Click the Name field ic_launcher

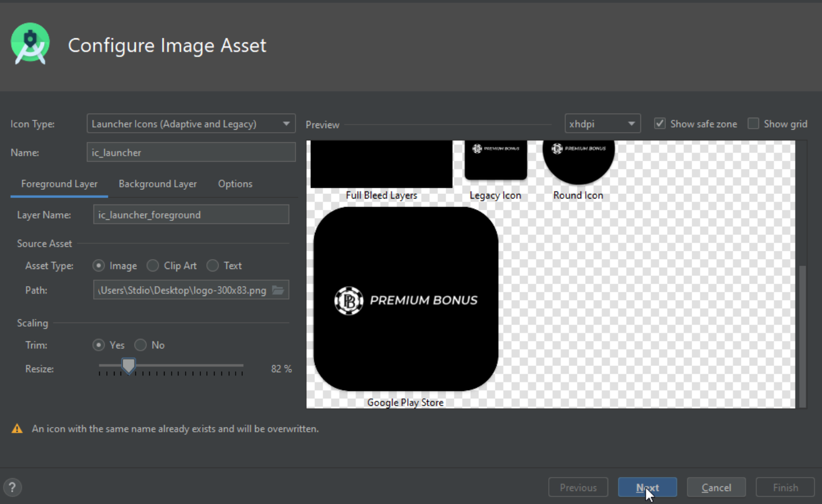tap(191, 152)
